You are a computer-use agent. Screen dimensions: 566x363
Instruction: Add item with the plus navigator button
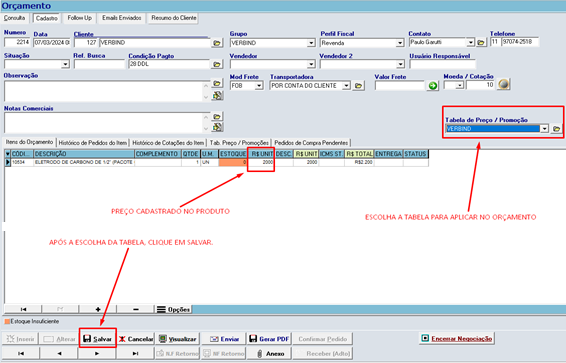click(98, 309)
